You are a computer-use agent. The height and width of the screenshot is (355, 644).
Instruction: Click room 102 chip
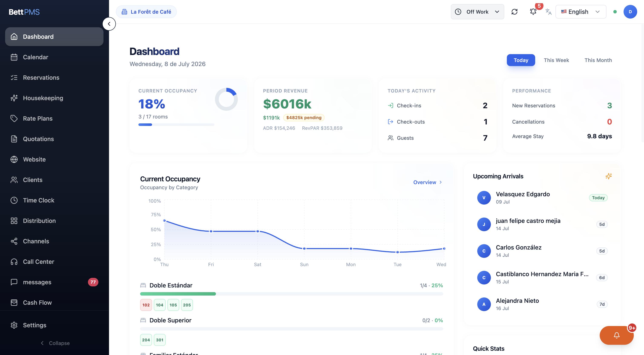click(x=146, y=305)
